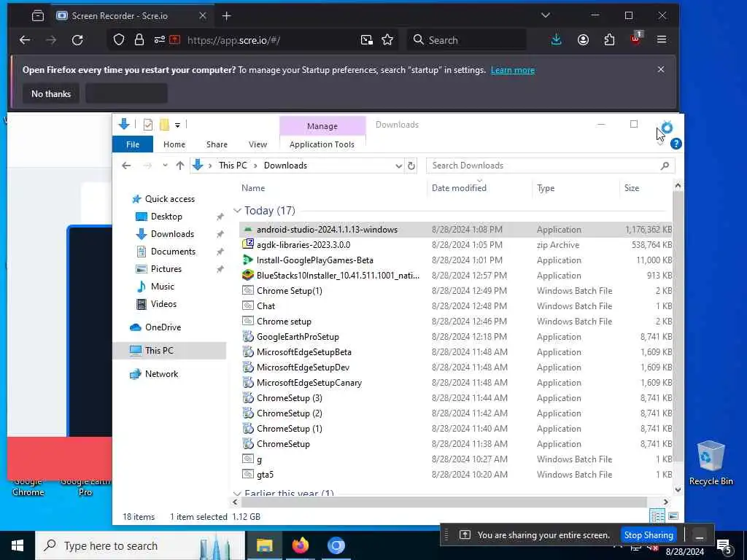List all tabs dropdown in Firefox
This screenshot has width=747, height=560.
(546, 16)
